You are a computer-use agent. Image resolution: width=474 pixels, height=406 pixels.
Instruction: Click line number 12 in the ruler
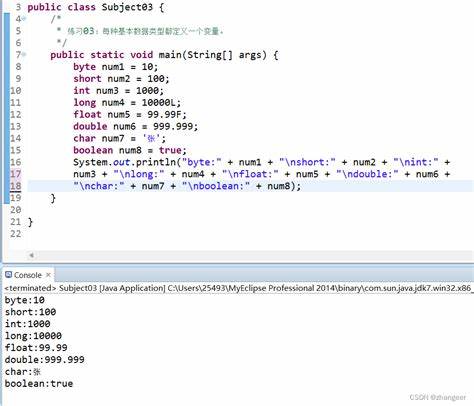pos(15,114)
